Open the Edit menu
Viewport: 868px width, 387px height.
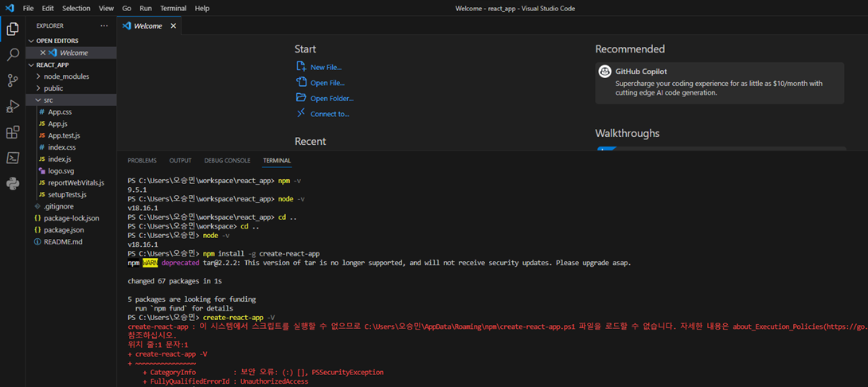[x=48, y=8]
